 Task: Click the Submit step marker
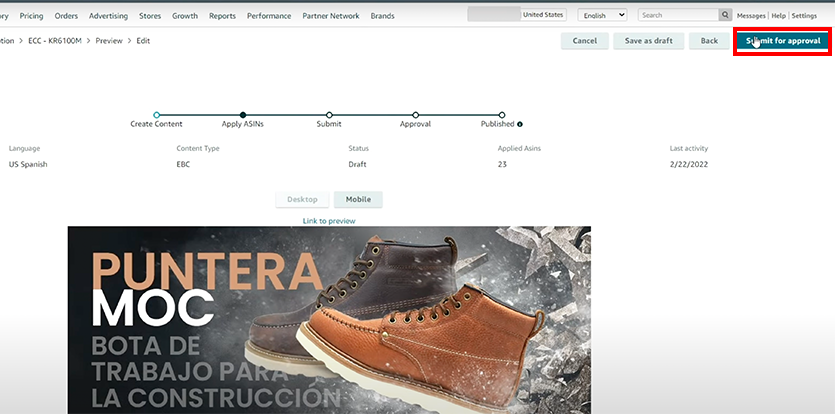click(329, 115)
